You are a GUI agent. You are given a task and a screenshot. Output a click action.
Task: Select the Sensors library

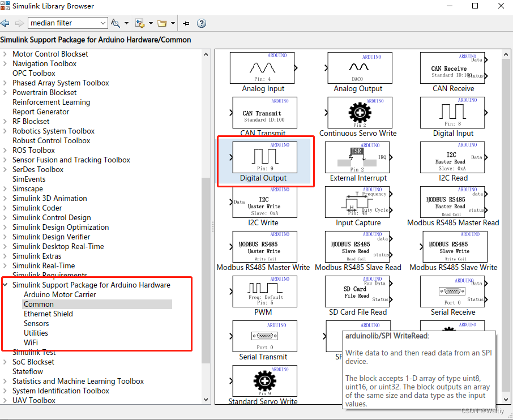pos(36,324)
